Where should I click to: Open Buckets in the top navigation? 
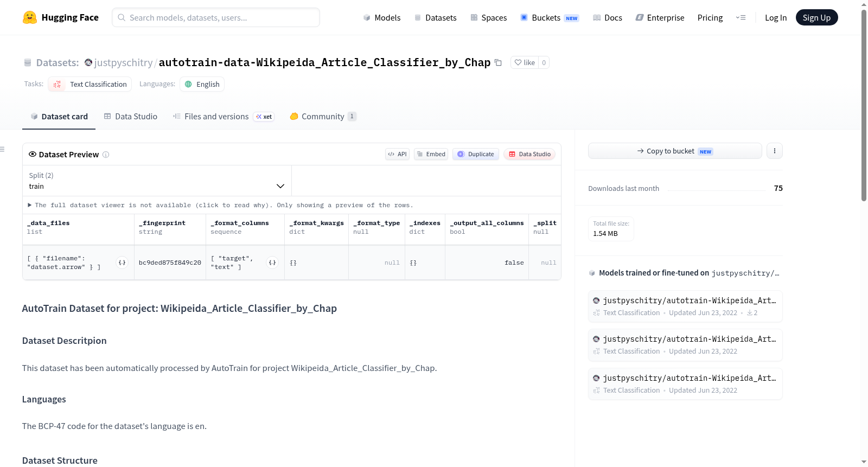point(550,18)
